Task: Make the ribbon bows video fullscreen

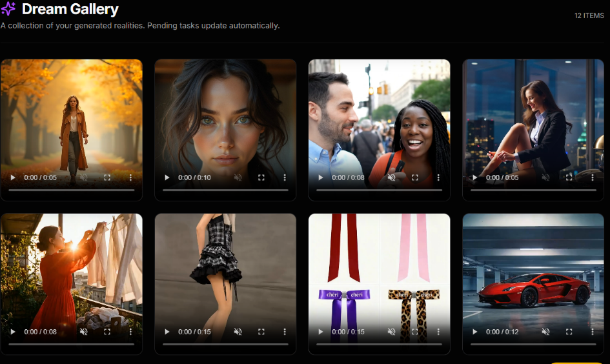Action: pyautogui.click(x=415, y=332)
